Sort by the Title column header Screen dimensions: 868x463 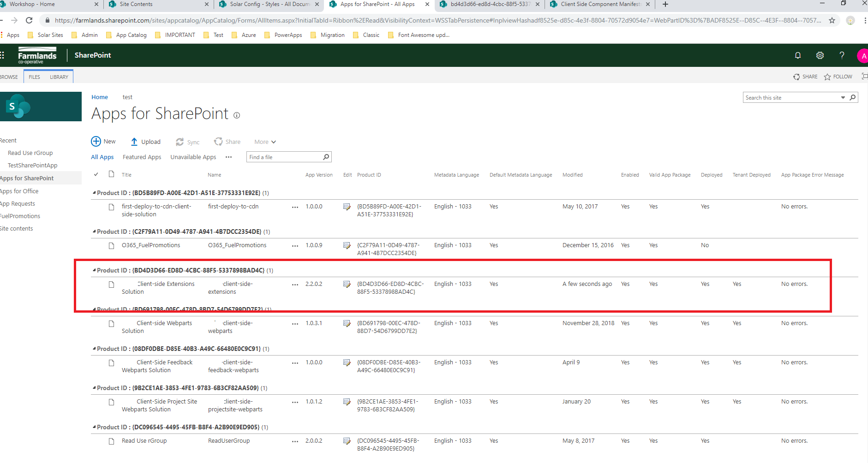126,175
